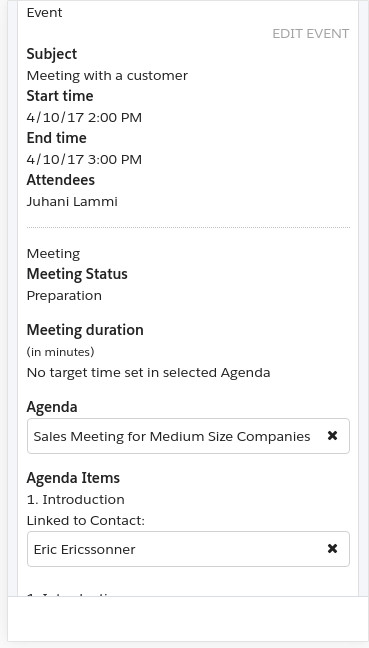Click the Meeting section title above Meeting Status

pos(53,253)
